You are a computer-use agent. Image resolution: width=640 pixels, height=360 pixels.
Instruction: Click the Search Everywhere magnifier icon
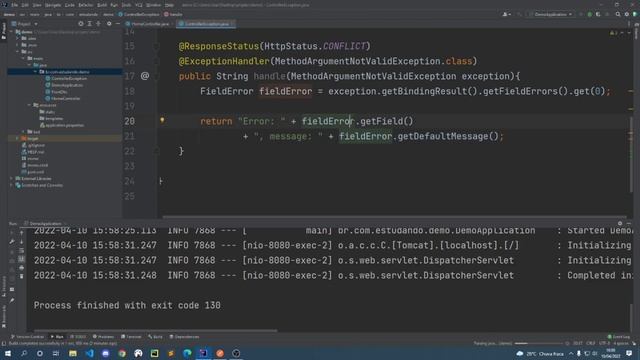618,15
